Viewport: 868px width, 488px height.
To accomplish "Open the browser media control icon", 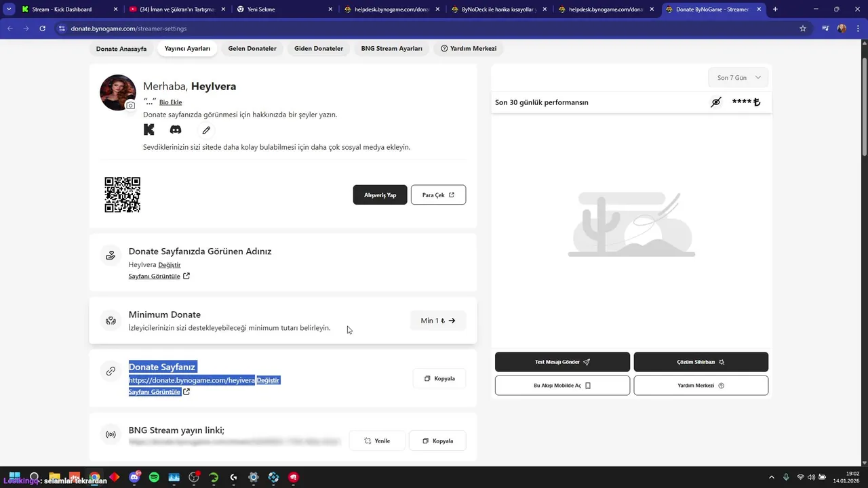I will [x=825, y=28].
